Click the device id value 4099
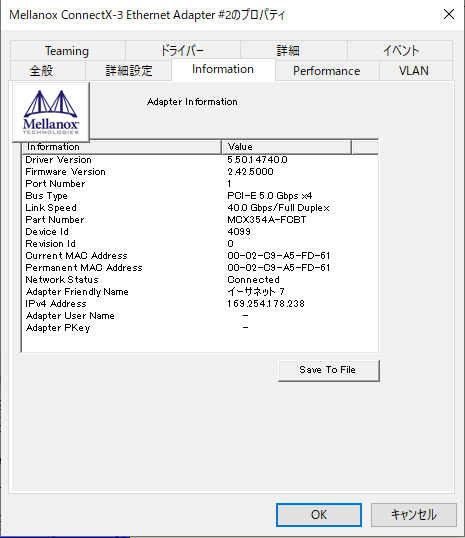This screenshot has height=538, width=465. (239, 232)
